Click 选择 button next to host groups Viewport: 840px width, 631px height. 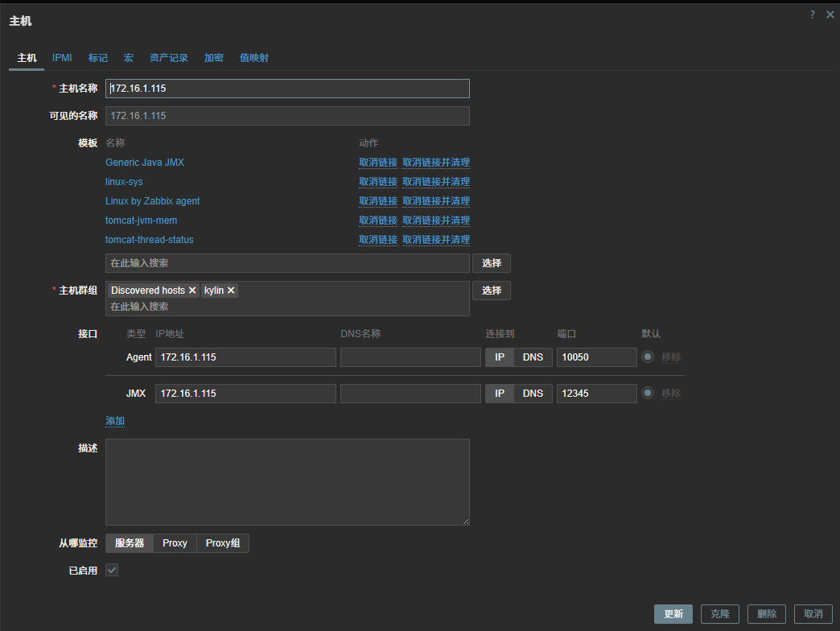[491, 291]
